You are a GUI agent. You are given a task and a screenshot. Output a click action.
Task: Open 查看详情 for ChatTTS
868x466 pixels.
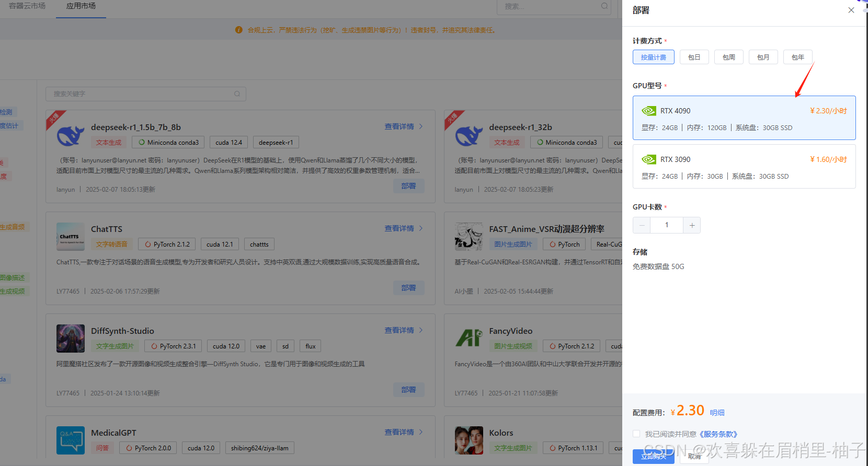coord(399,228)
